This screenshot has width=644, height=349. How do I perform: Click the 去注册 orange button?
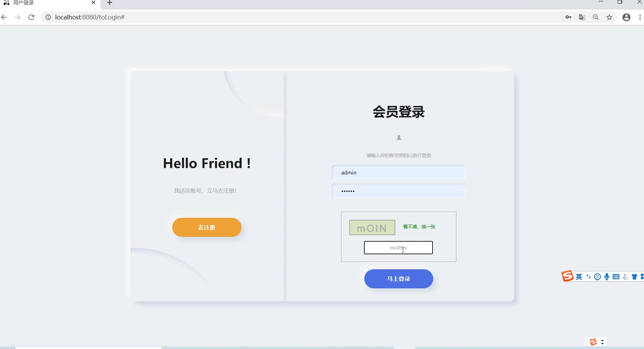pyautogui.click(x=207, y=227)
